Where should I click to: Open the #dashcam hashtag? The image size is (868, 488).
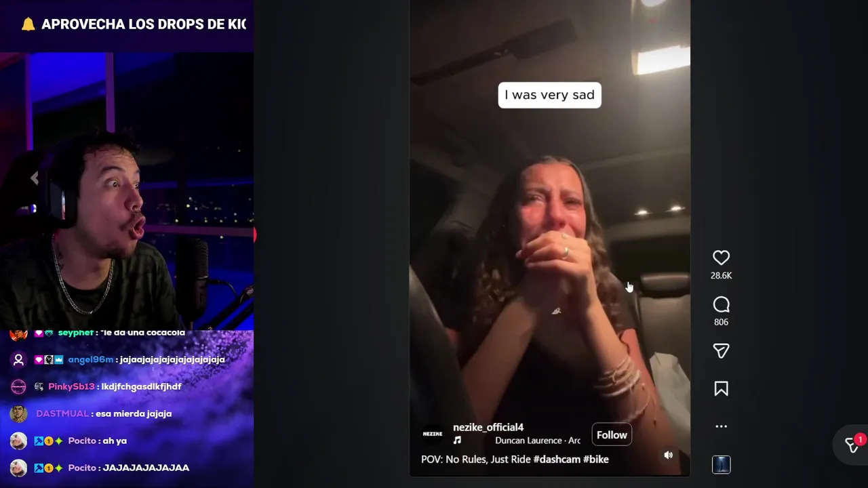557,460
